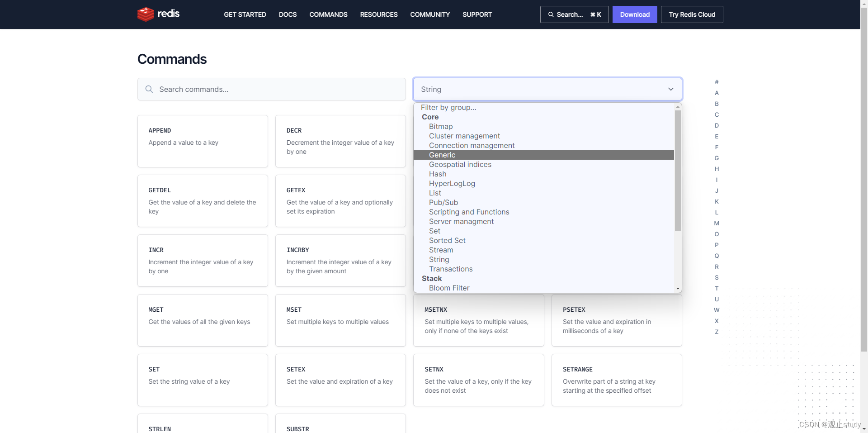The image size is (868, 433).
Task: Open the STRLEN command card
Action: coord(203,423)
